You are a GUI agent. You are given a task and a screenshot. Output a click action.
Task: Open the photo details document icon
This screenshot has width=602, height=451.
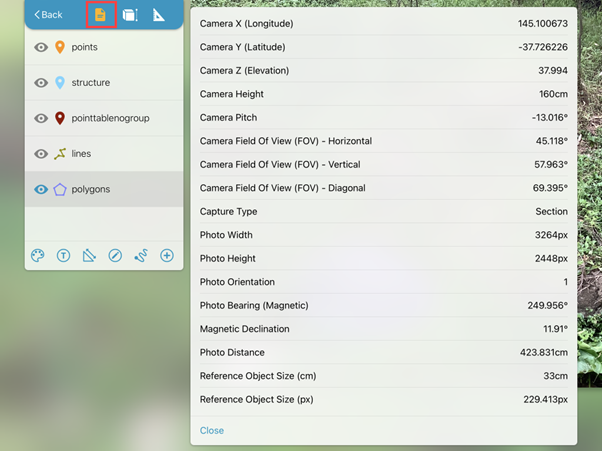[100, 15]
